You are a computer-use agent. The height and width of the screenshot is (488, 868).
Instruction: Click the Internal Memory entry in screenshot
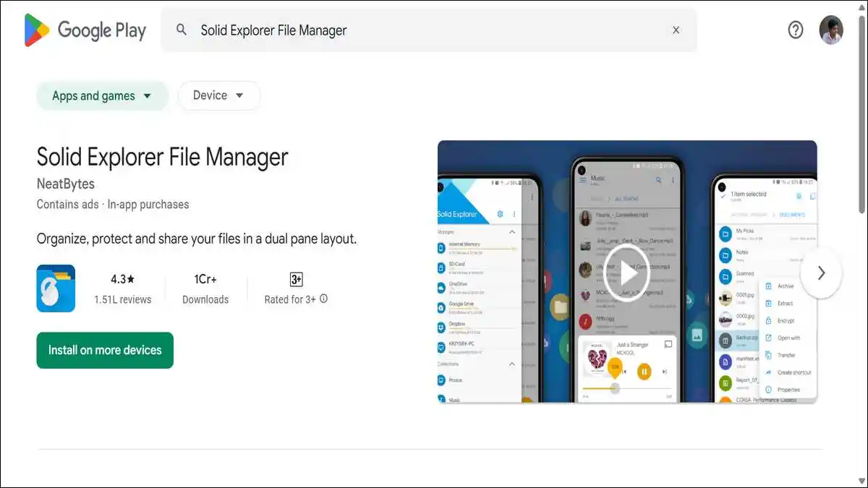click(x=477, y=247)
